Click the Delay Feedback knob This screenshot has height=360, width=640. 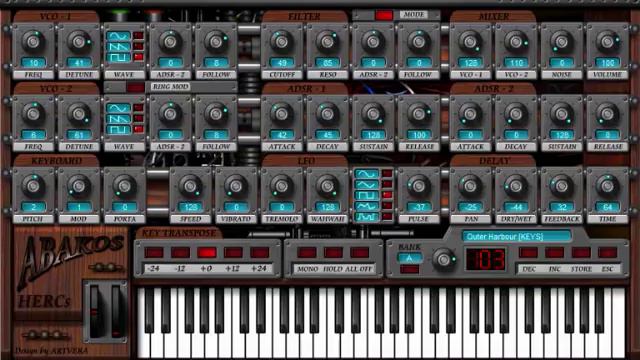point(562,186)
